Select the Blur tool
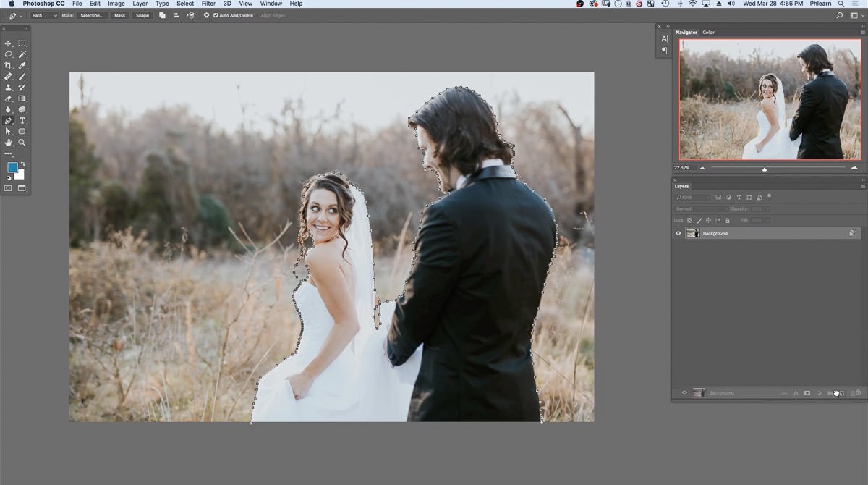868x485 pixels. [9, 110]
